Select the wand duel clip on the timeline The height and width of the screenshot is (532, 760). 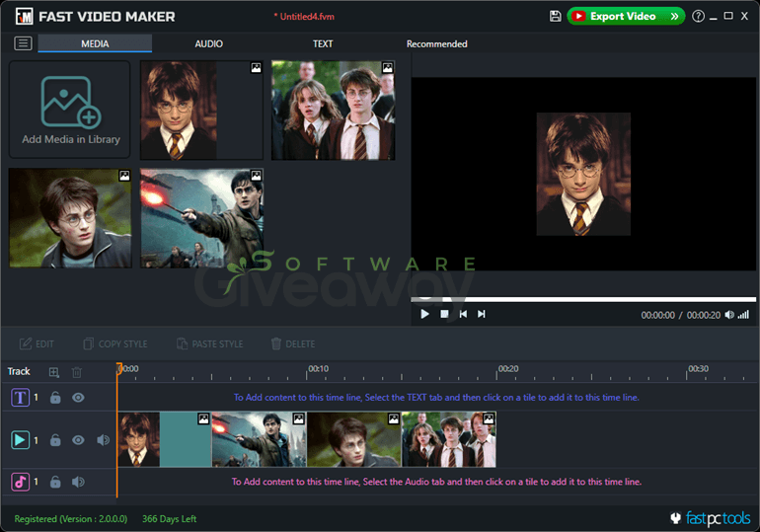[259, 439]
